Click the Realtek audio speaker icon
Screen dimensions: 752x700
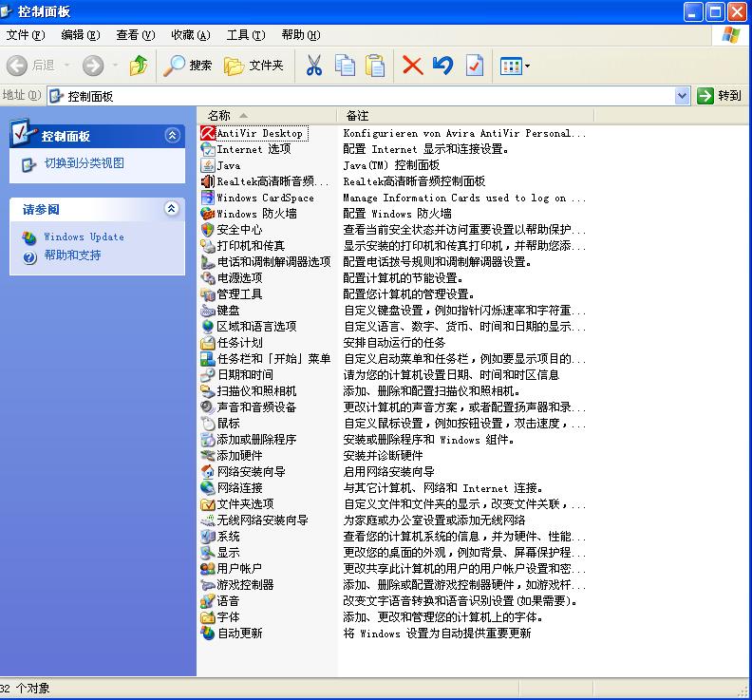[x=208, y=181]
